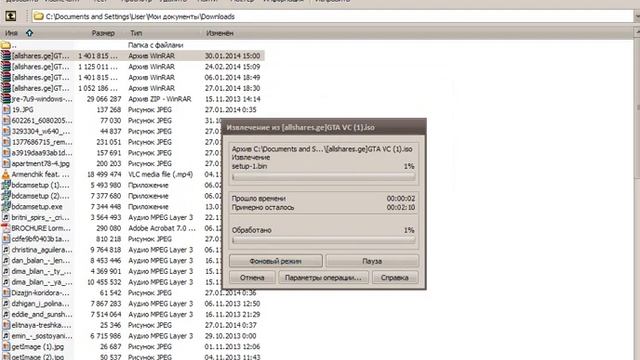This screenshot has height=360, width=640.
Task: Click the image icon of 3293304_w640
Action: [6, 131]
